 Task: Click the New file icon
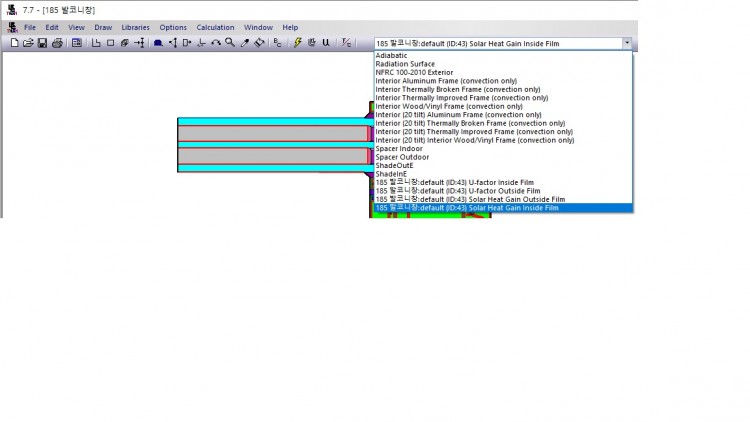click(14, 43)
